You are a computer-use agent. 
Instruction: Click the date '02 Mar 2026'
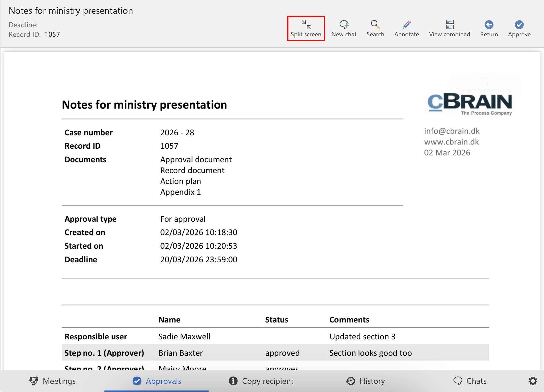click(447, 153)
